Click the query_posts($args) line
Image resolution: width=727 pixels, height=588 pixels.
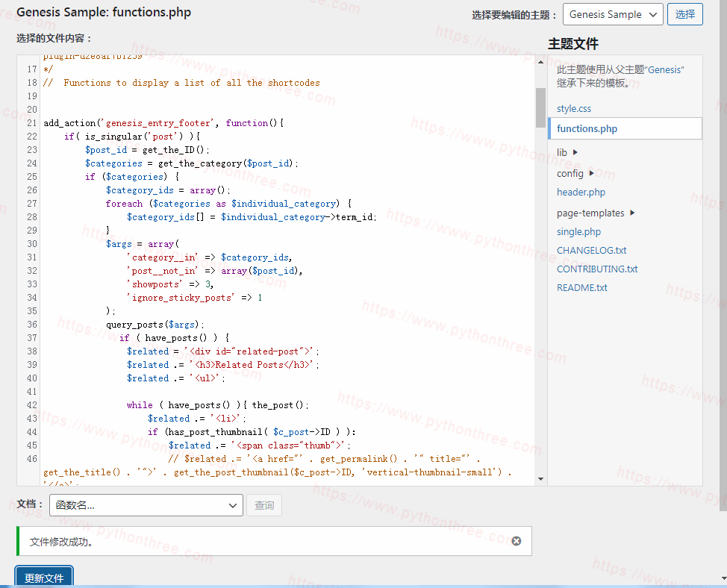tap(155, 325)
